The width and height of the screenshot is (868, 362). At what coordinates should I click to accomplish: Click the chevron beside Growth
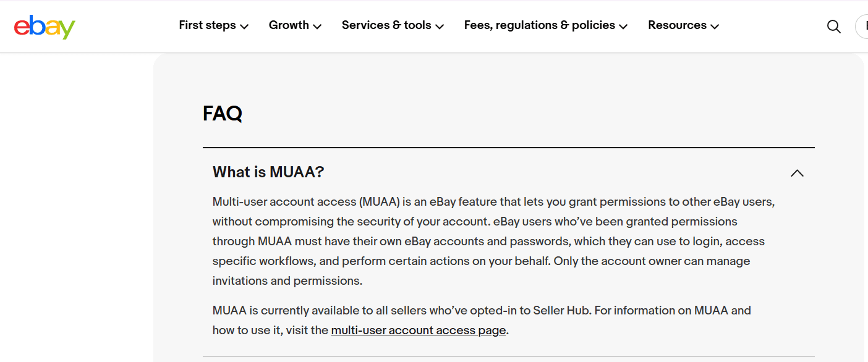click(x=317, y=27)
